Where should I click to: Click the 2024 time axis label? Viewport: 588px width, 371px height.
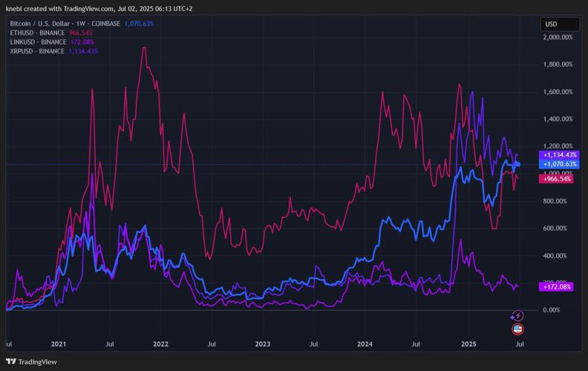tap(365, 344)
